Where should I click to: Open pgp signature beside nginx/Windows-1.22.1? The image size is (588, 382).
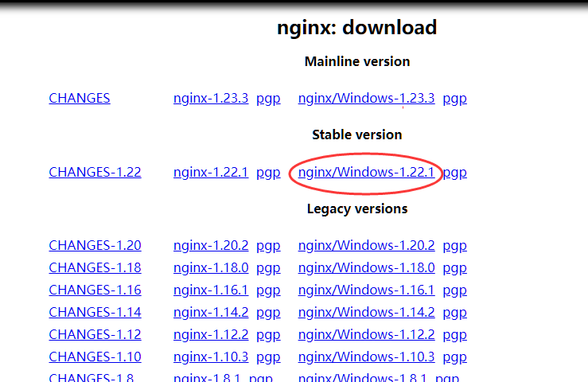(x=455, y=173)
